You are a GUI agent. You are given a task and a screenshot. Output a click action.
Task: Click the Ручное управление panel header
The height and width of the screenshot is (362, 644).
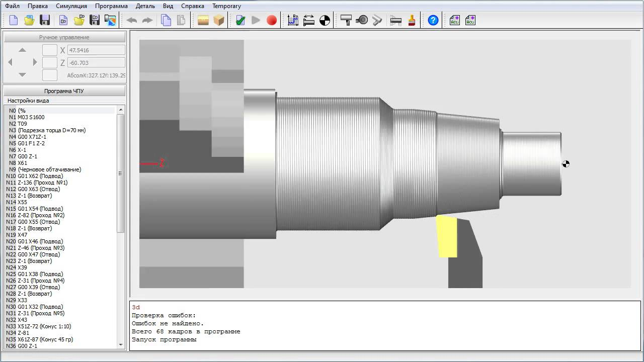point(64,37)
